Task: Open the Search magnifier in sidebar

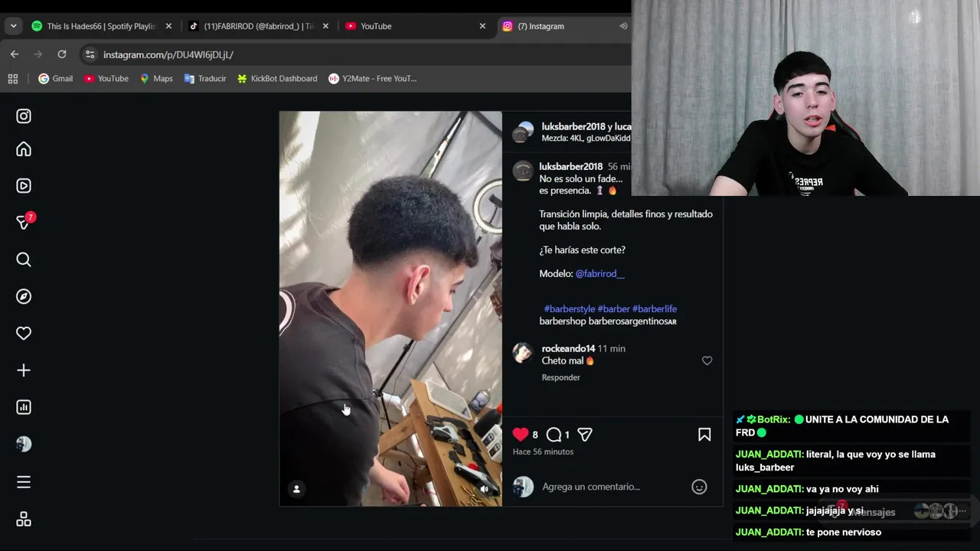Action: [24, 259]
